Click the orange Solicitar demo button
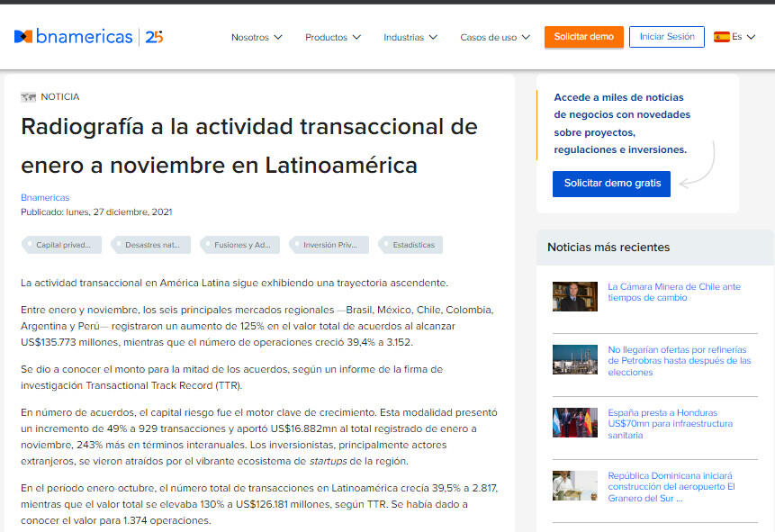This screenshot has width=775, height=532. tap(583, 37)
